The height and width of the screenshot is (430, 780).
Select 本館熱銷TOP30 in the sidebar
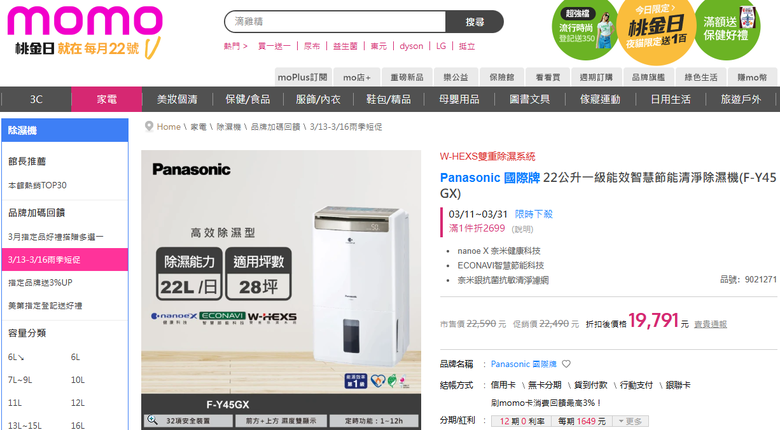coord(37,185)
